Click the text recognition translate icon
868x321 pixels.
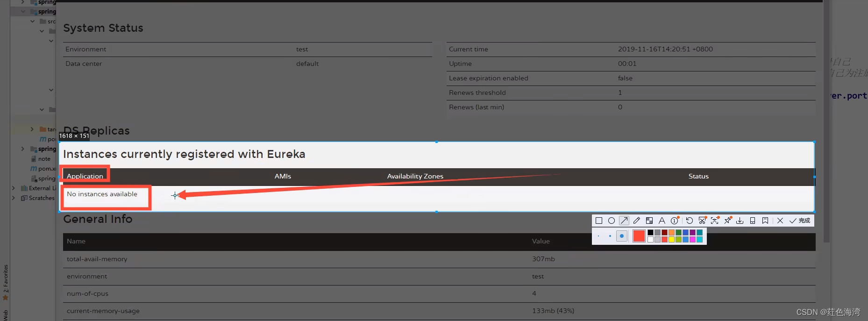[715, 221]
